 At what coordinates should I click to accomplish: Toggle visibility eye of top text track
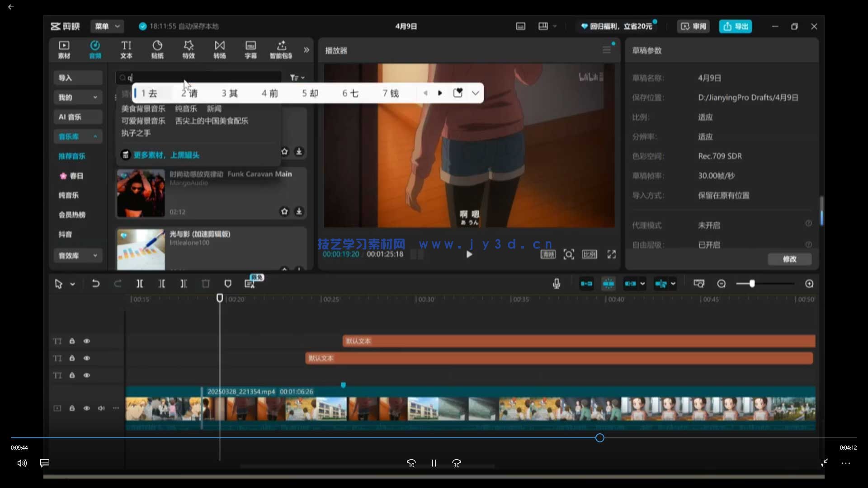(87, 341)
